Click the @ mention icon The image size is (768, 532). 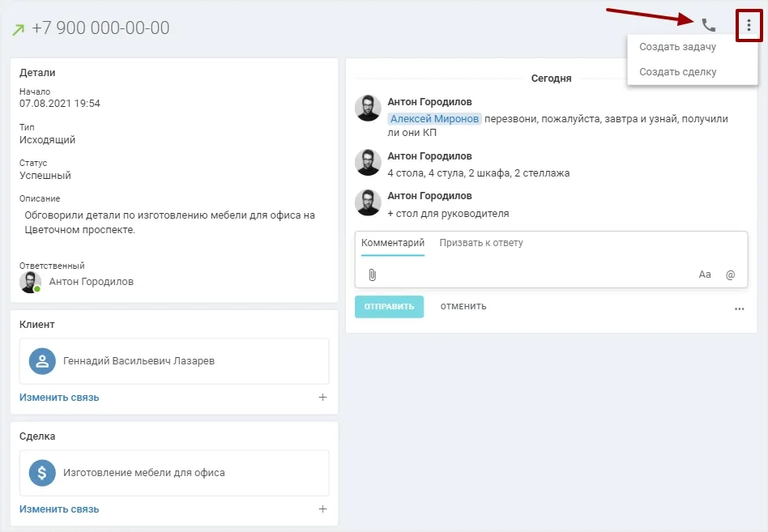point(730,275)
